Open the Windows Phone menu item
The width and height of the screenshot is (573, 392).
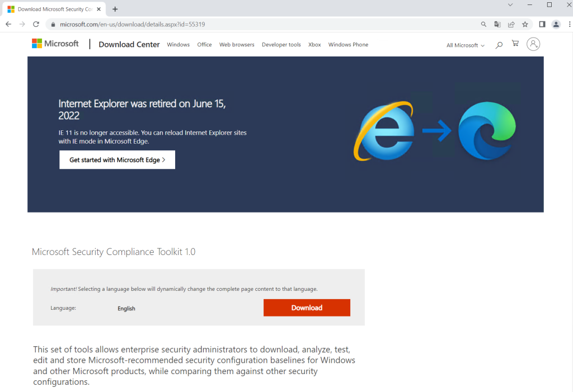348,45
